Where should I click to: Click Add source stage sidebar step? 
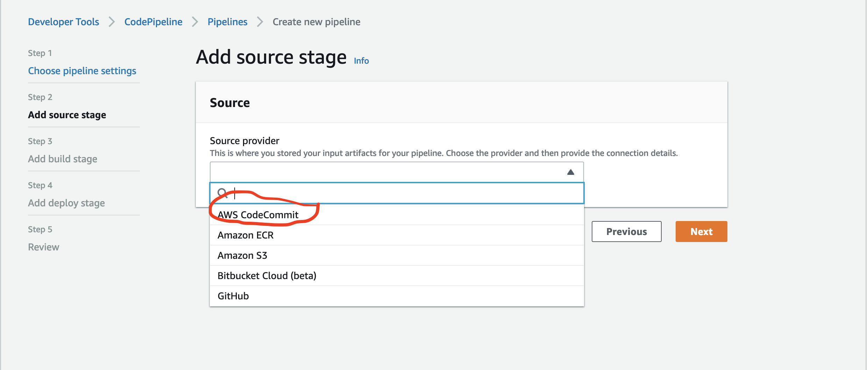pos(67,115)
